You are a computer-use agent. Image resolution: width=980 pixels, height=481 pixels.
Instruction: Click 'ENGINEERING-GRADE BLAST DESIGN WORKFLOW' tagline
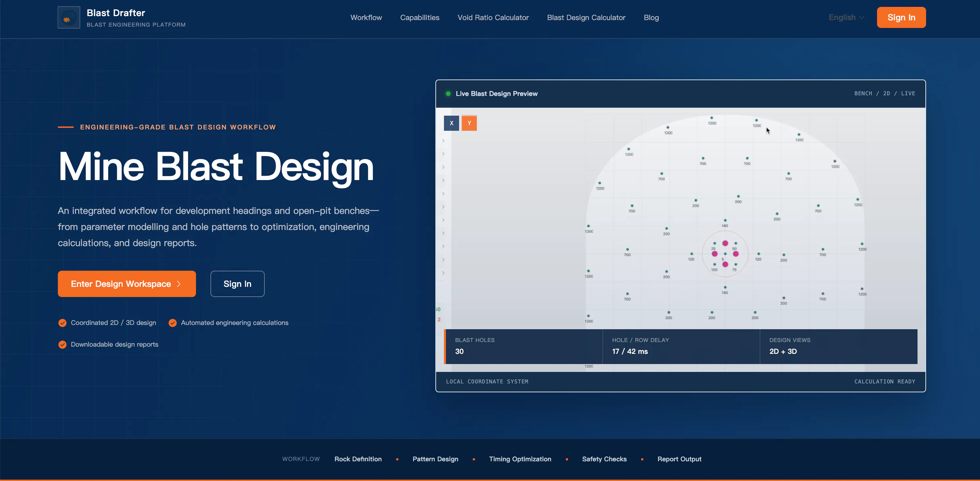coord(178,127)
